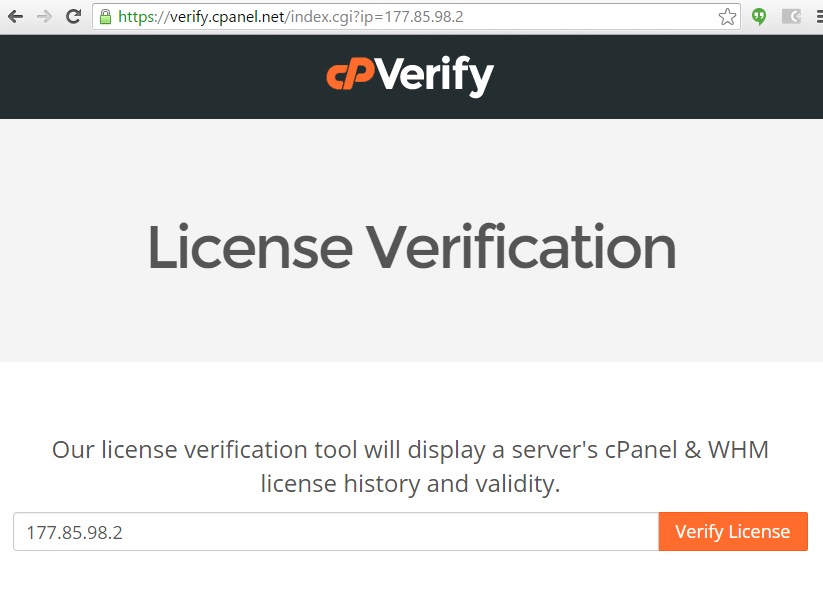The width and height of the screenshot is (823, 609).
Task: Click the browser forward arrow
Action: pyautogui.click(x=45, y=17)
